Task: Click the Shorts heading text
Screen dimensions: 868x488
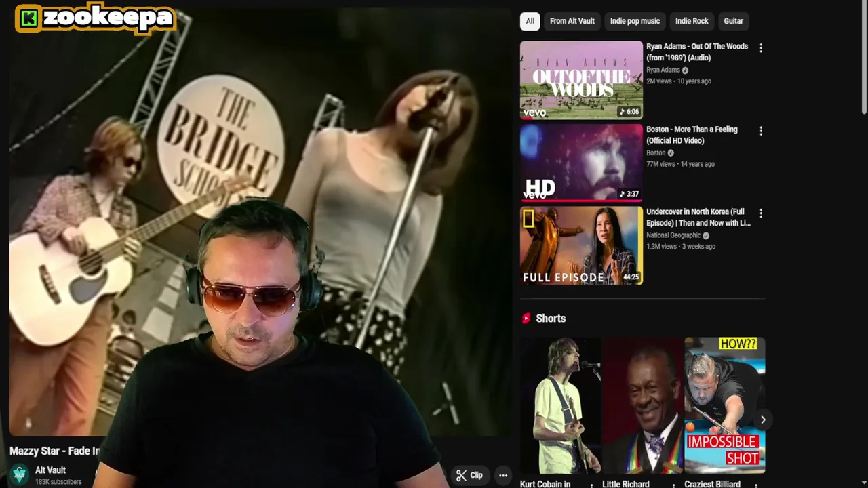Action: tap(551, 318)
